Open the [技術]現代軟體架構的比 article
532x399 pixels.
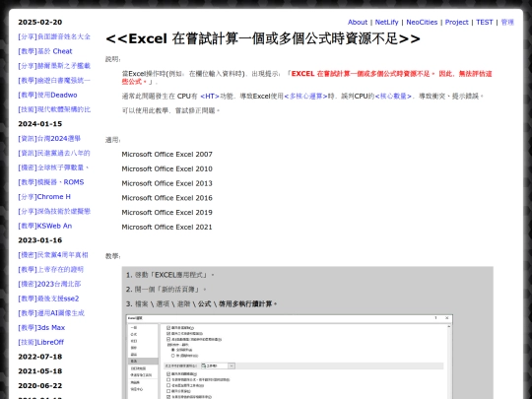click(x=54, y=109)
